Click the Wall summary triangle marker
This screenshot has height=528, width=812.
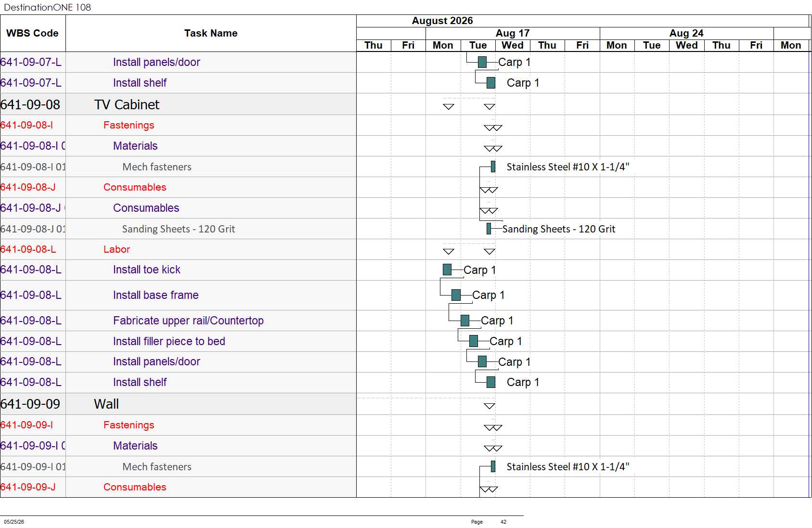[490, 406]
